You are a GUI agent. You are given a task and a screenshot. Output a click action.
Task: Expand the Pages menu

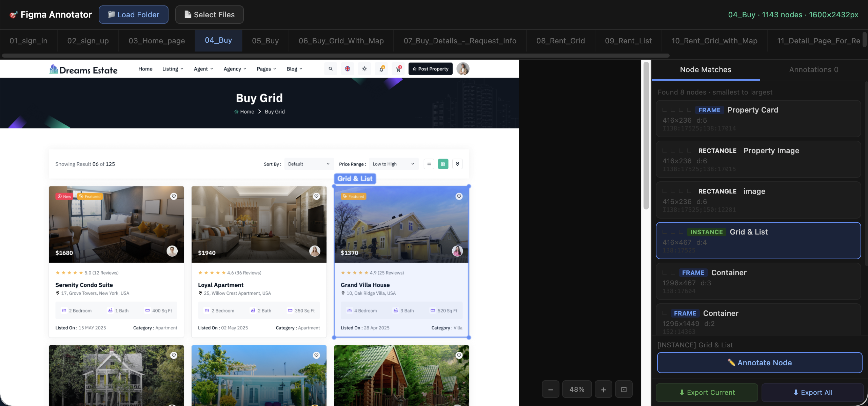(267, 69)
